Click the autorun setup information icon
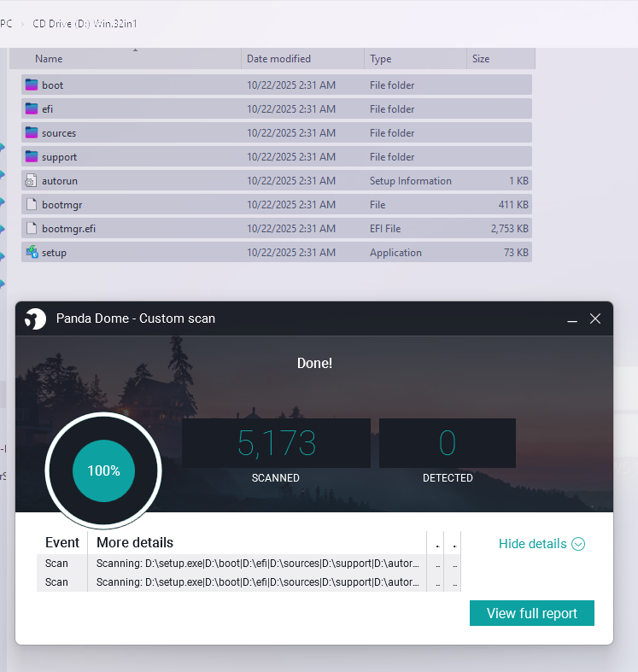The height and width of the screenshot is (672, 638). (31, 181)
